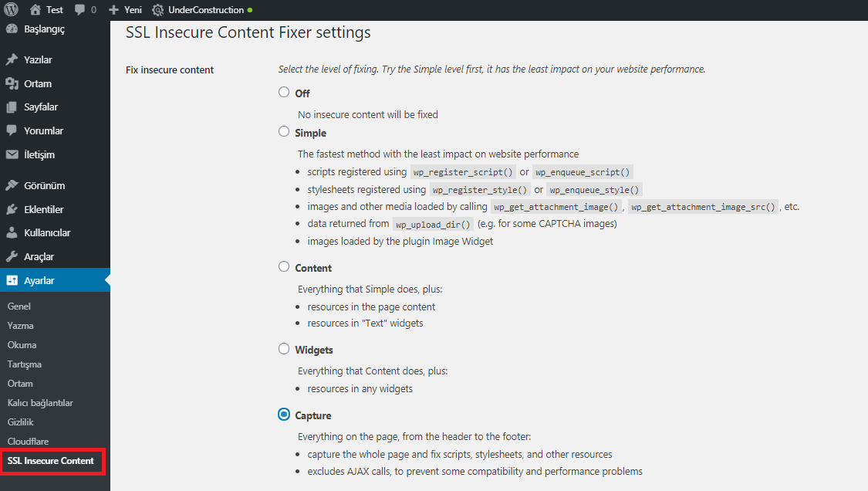Image resolution: width=868 pixels, height=491 pixels.
Task: Open Araçlar wrench icon in sidebar
Action: point(12,256)
